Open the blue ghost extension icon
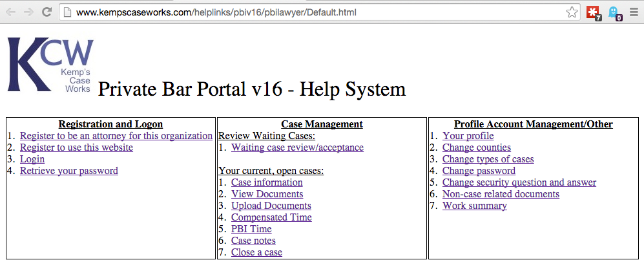The height and width of the screenshot is (262, 644). click(614, 12)
